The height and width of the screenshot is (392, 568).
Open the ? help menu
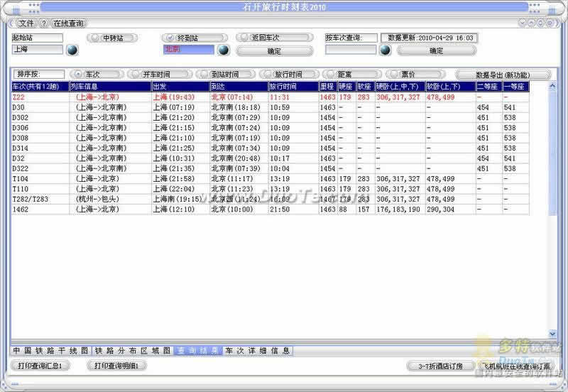point(43,23)
